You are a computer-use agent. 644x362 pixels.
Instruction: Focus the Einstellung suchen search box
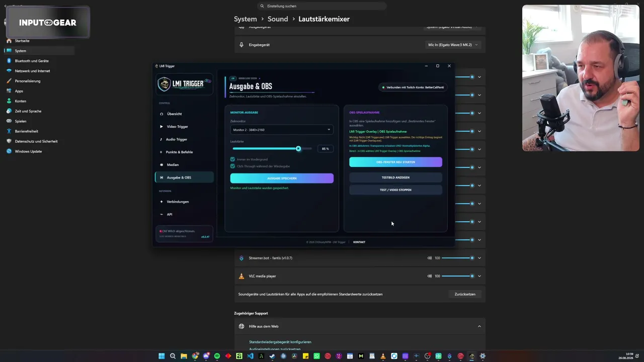322,6
